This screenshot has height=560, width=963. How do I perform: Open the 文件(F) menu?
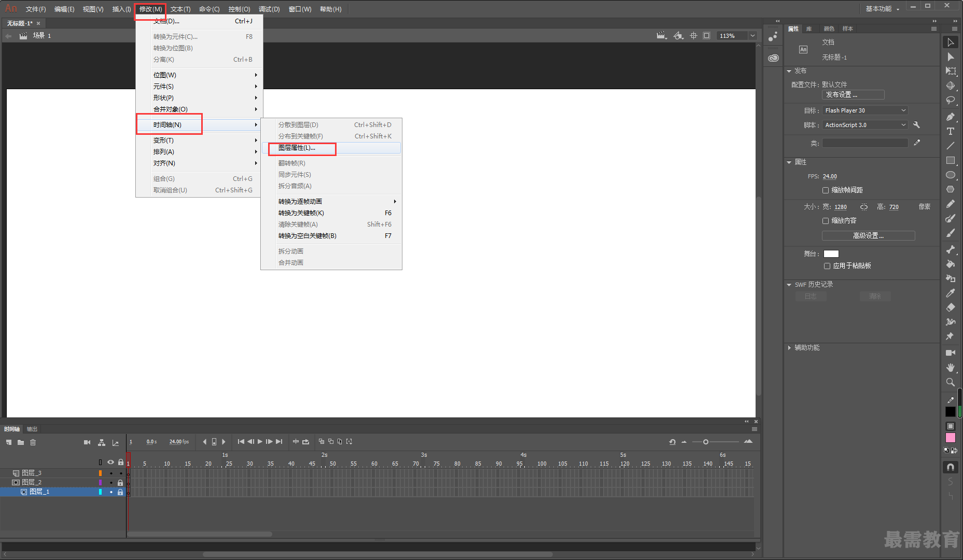[x=36, y=9]
